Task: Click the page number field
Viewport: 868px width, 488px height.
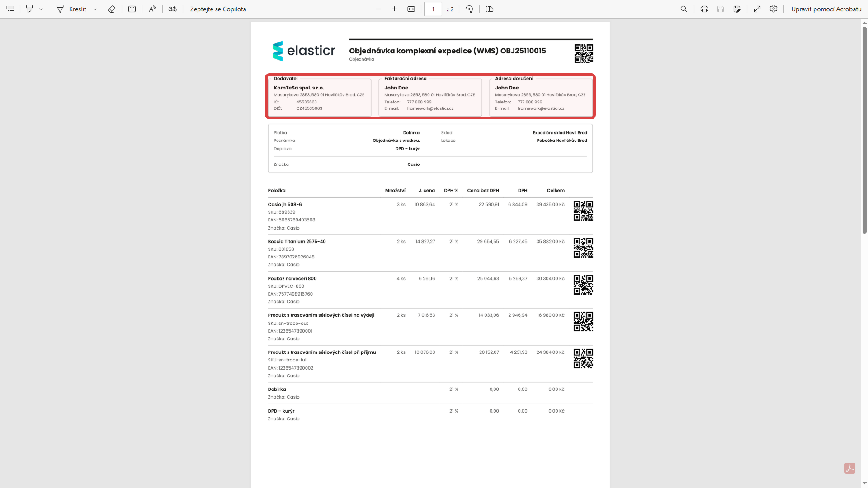Action: click(433, 9)
